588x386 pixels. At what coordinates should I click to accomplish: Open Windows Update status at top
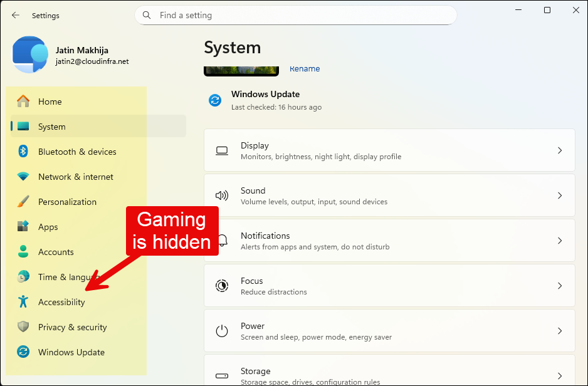pyautogui.click(x=265, y=100)
